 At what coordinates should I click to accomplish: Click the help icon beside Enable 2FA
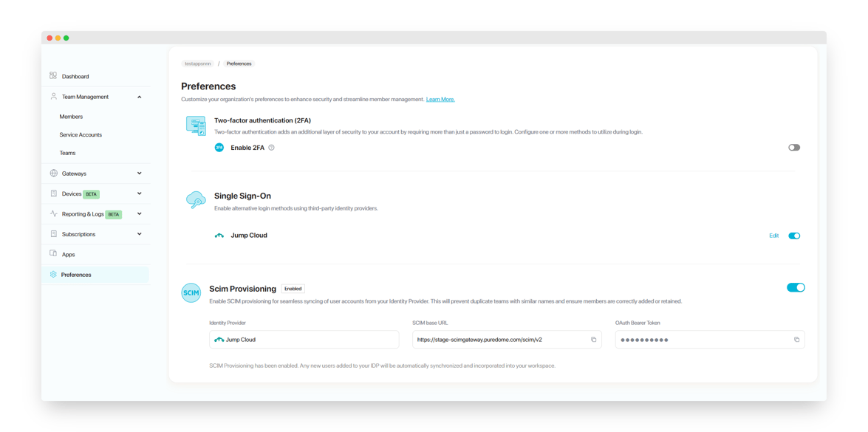click(270, 147)
